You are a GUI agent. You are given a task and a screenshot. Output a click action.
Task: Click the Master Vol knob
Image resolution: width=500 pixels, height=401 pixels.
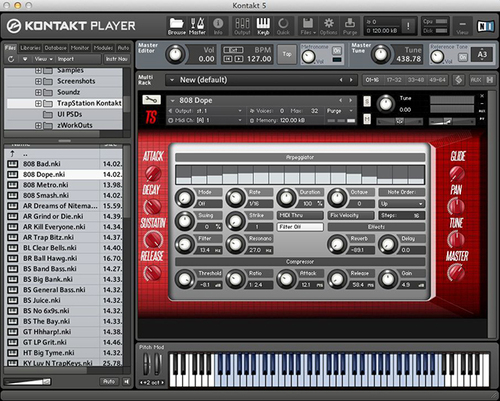[175, 55]
